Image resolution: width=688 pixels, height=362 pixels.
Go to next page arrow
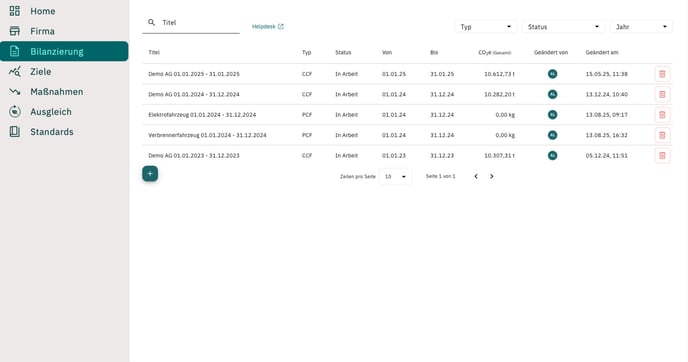pos(491,176)
